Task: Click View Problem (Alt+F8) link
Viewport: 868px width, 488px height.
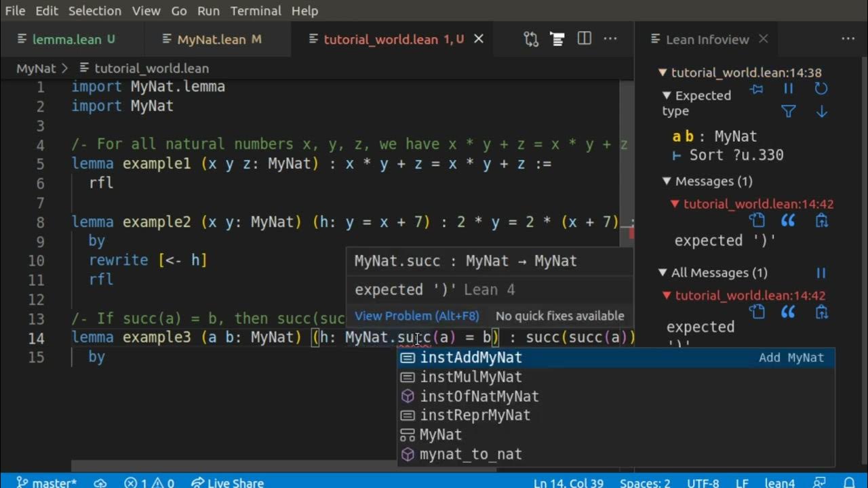Action: pos(416,316)
